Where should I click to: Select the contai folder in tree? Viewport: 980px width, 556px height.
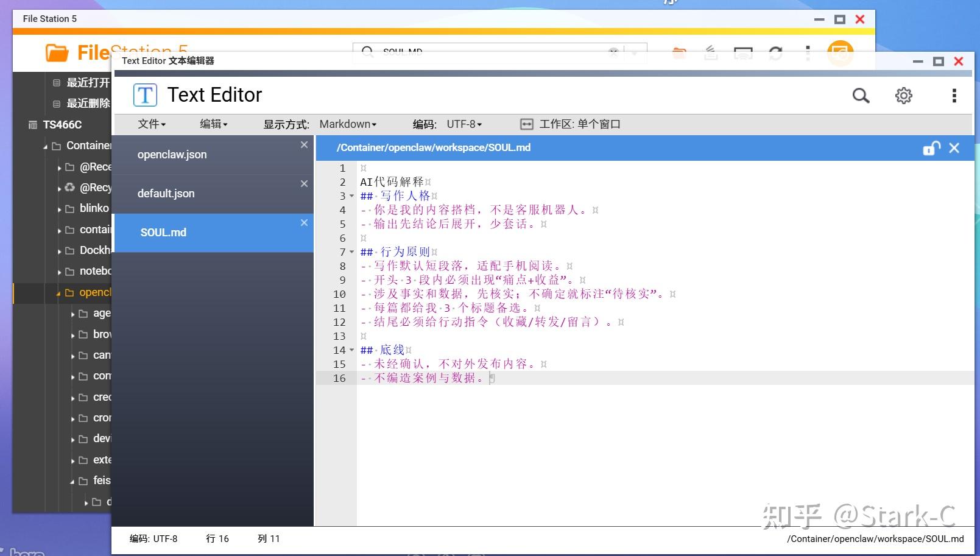pos(96,230)
